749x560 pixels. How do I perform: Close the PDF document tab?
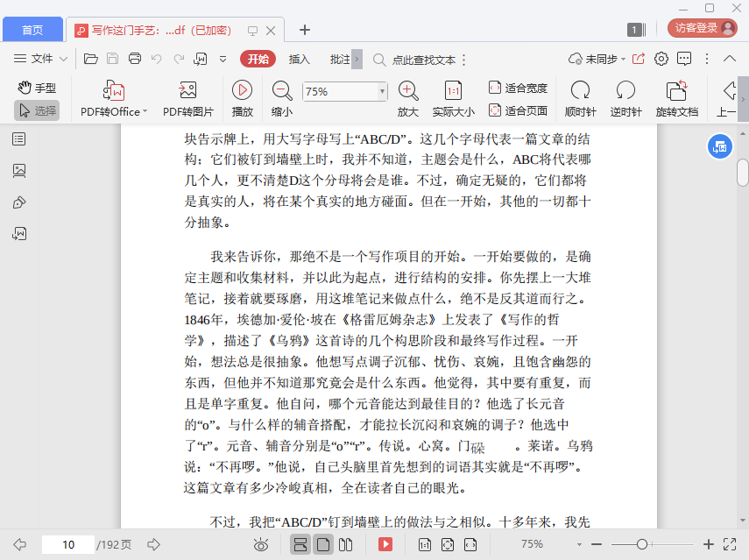(x=271, y=31)
